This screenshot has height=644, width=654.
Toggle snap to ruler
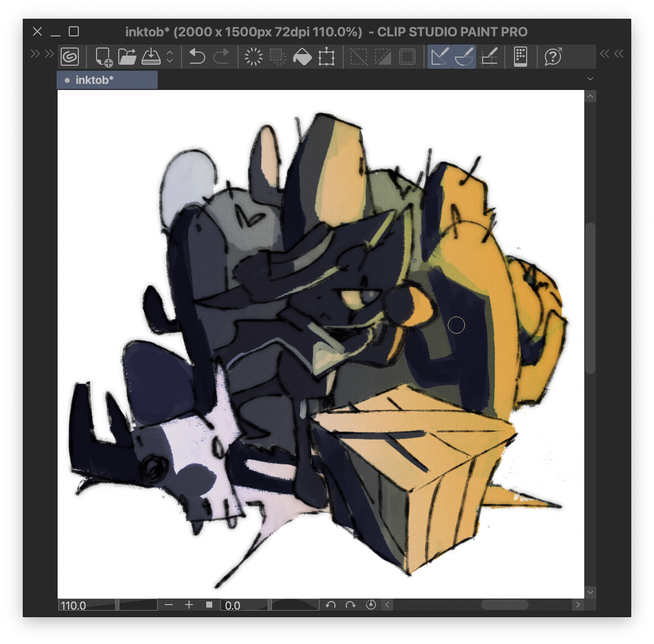440,57
